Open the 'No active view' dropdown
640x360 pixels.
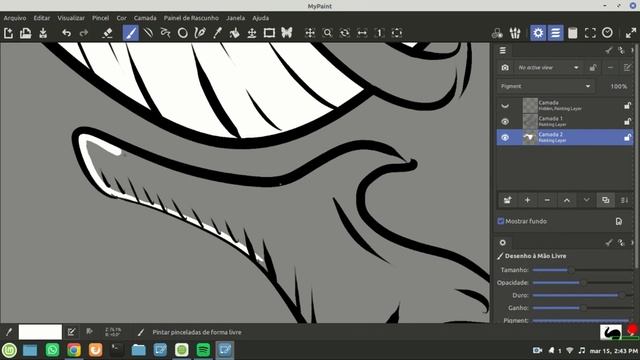coord(548,68)
